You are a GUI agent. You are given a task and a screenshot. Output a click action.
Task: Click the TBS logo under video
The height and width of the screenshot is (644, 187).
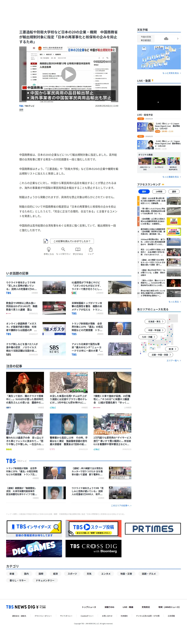pyautogui.click(x=21, y=106)
